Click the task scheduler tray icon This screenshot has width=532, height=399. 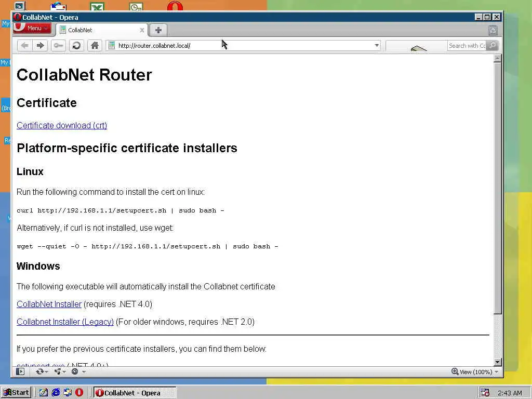pyautogui.click(x=485, y=393)
